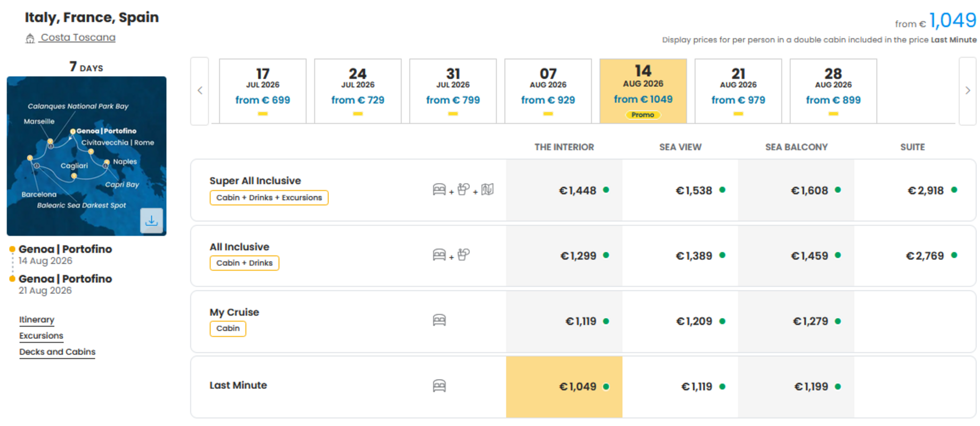
Task: Click the excursions map icon in Super All Inclusive
Action: [488, 190]
